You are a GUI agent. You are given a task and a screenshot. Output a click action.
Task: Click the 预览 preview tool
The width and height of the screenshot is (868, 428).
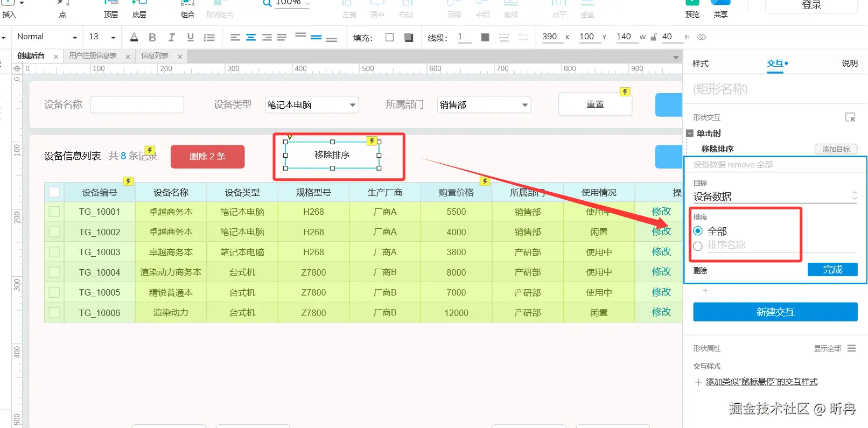[x=692, y=9]
